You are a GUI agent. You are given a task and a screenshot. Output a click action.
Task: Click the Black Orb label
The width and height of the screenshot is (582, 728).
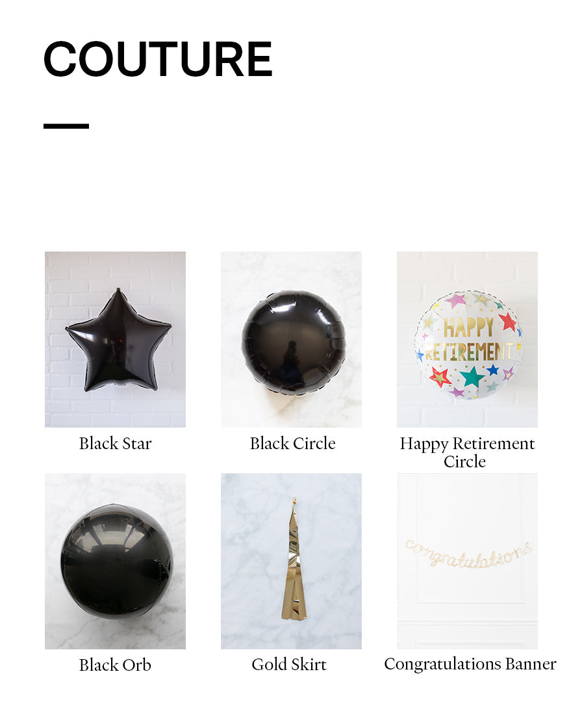115,665
